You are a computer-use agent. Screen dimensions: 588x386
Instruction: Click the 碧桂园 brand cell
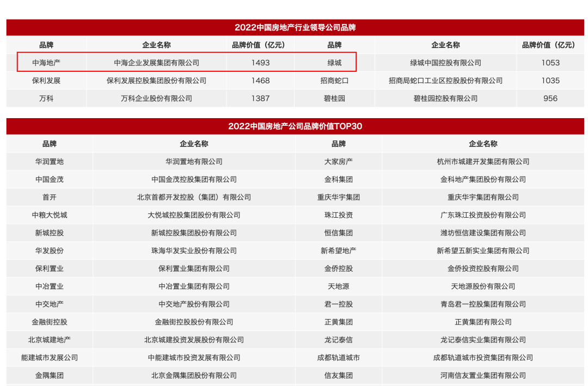[334, 99]
